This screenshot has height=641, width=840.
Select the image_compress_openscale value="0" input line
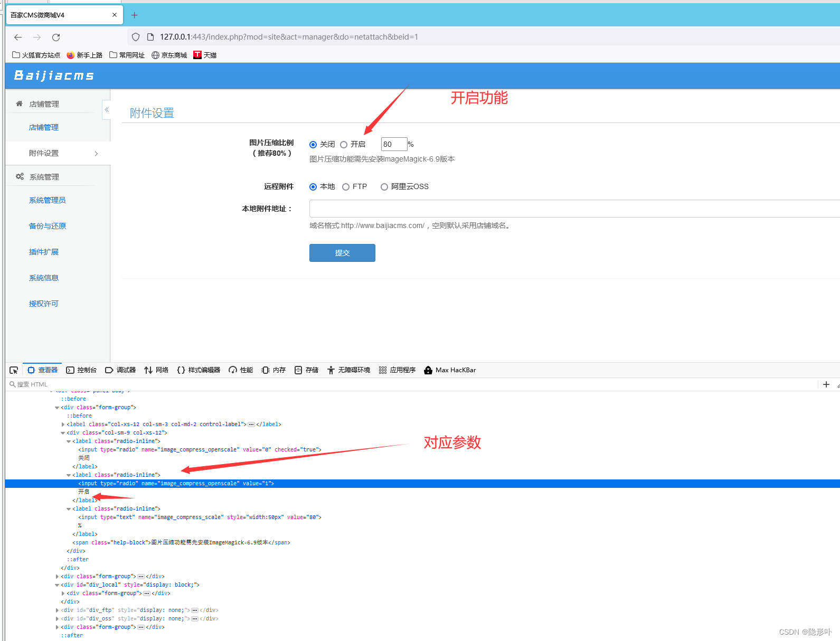(200, 450)
